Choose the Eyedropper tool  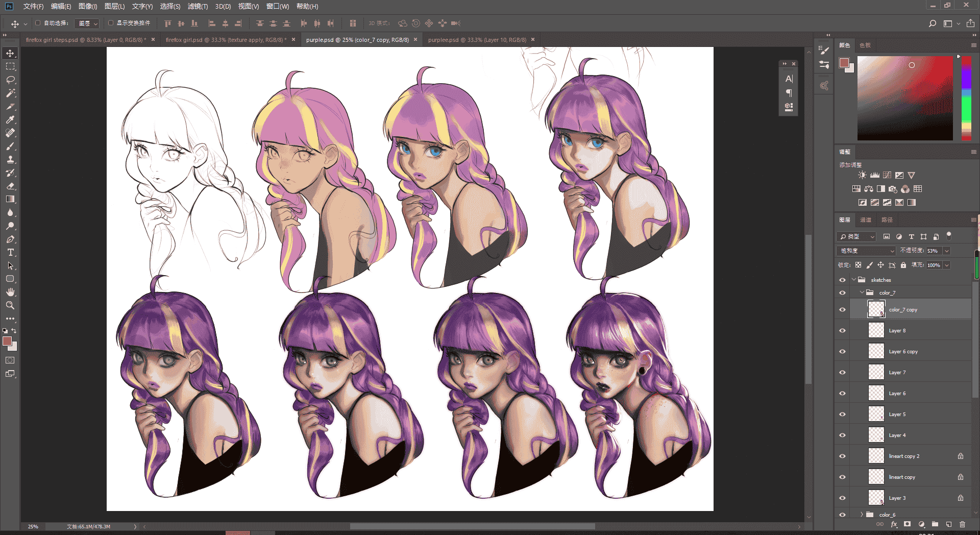tap(10, 119)
